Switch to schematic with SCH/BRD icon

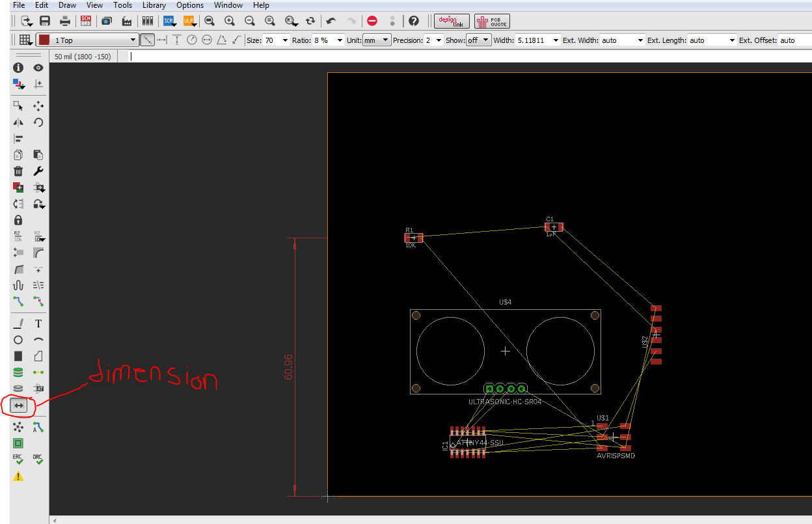pyautogui.click(x=86, y=21)
